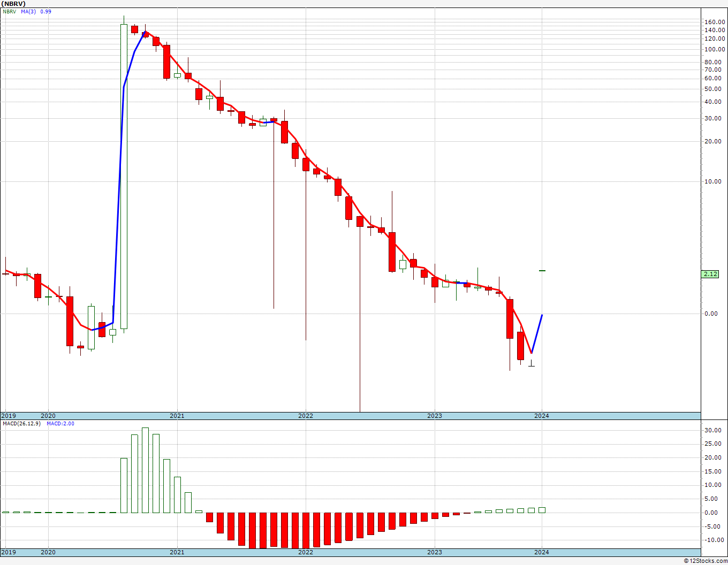The image size is (728, 565).
Task: Click the 100.00 price axis label
Action: pyautogui.click(x=715, y=49)
